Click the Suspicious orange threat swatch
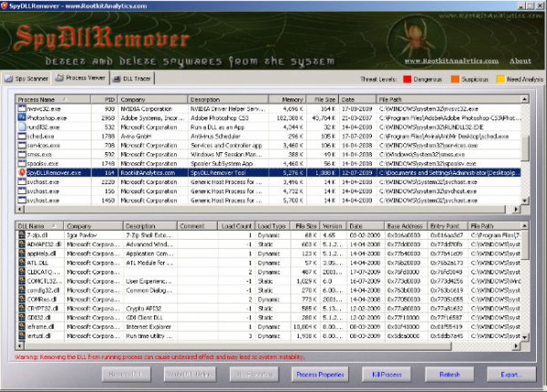 [x=455, y=79]
